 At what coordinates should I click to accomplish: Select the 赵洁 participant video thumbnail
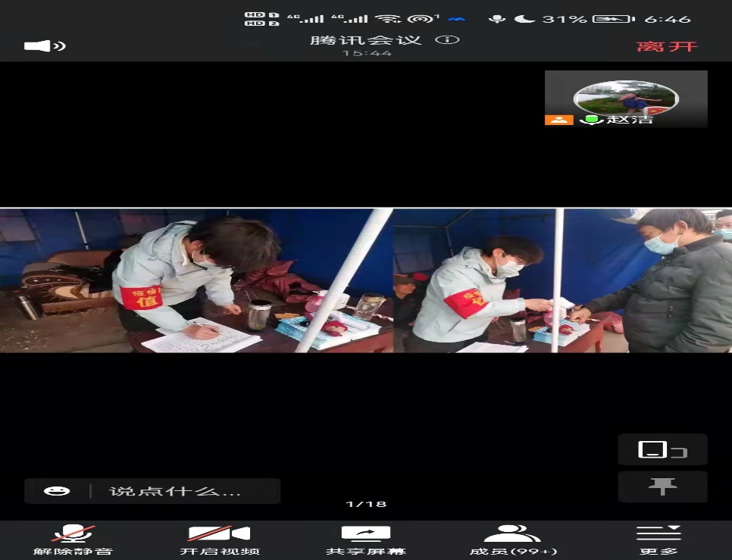[626, 99]
